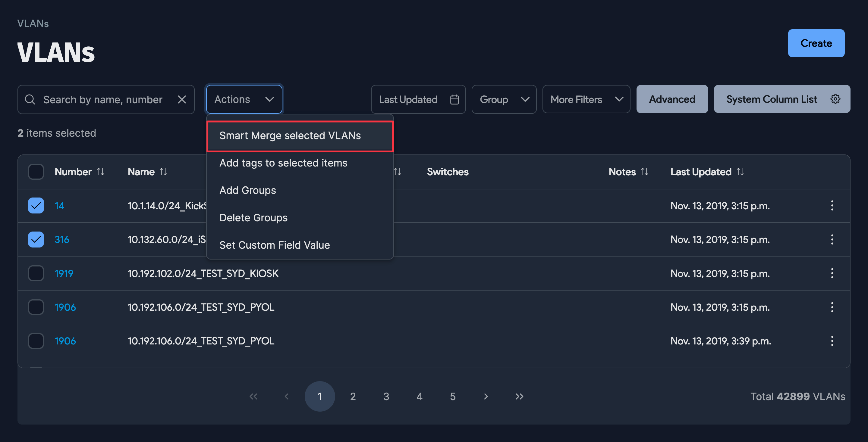Go to page 3 of results
868x442 pixels.
click(x=386, y=396)
